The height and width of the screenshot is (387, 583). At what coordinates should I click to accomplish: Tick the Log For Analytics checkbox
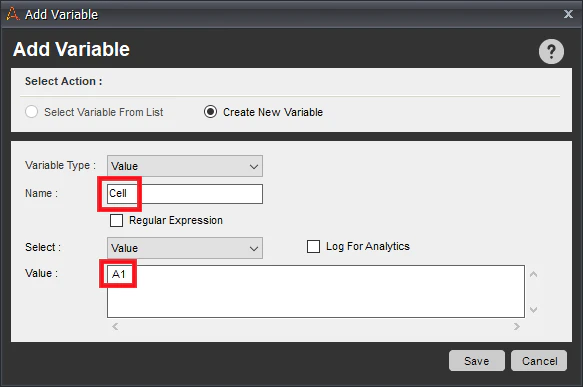(313, 246)
